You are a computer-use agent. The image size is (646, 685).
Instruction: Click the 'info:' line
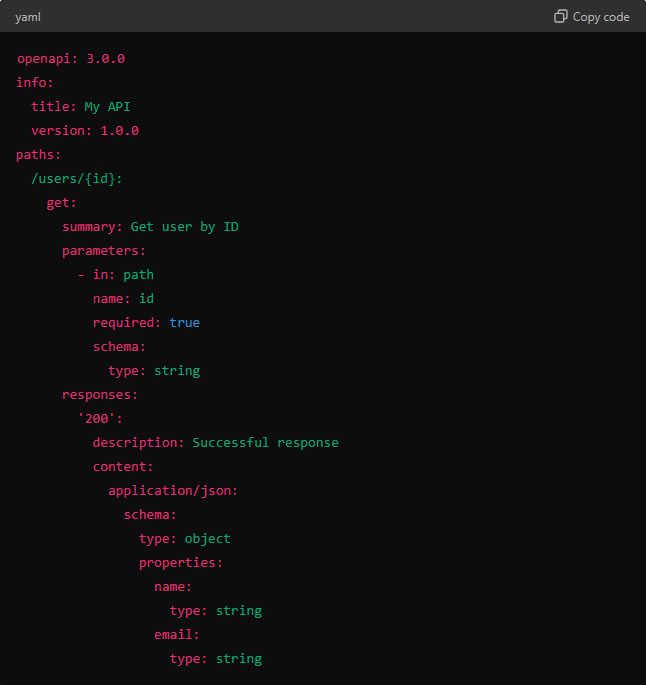[35, 82]
